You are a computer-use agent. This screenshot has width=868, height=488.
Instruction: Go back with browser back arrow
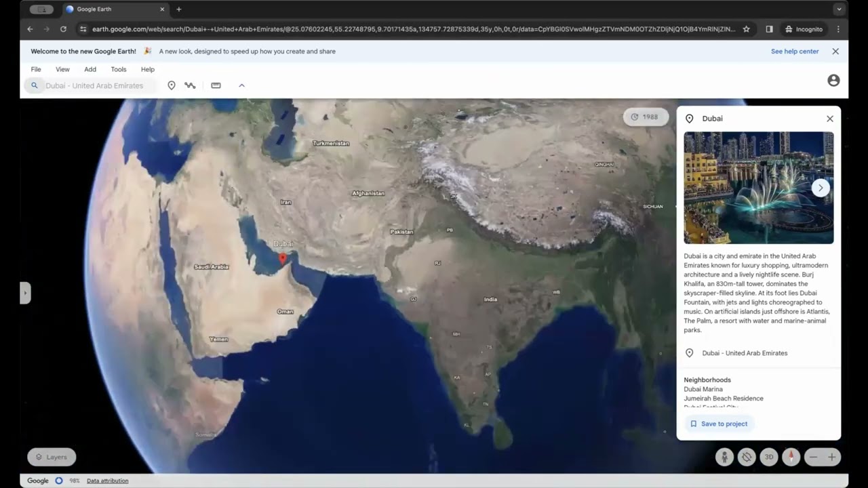(30, 29)
